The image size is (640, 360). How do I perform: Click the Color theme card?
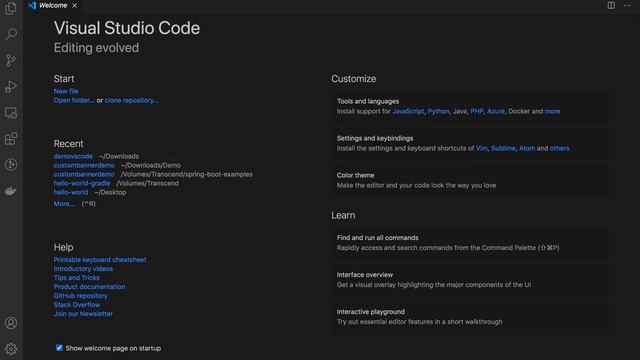pos(470,180)
